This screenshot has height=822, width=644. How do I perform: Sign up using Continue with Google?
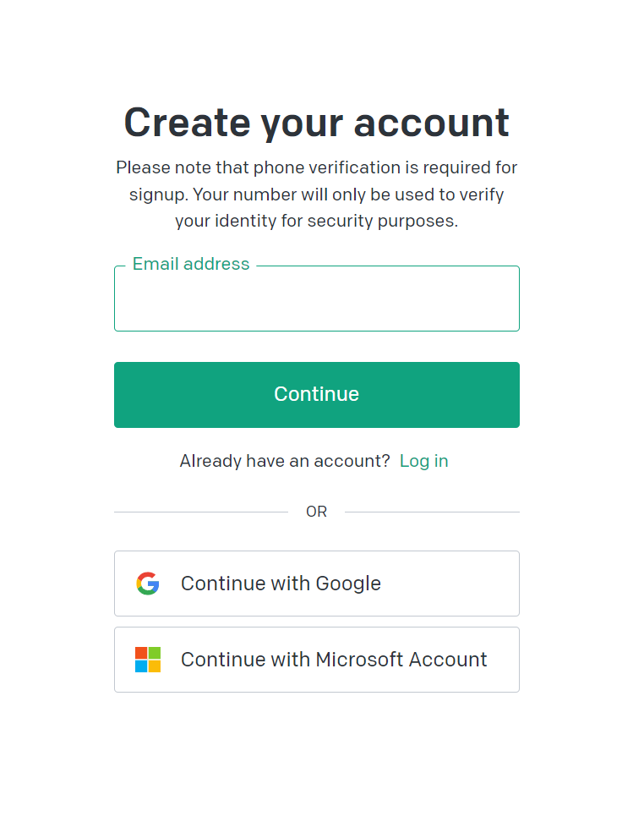317,584
